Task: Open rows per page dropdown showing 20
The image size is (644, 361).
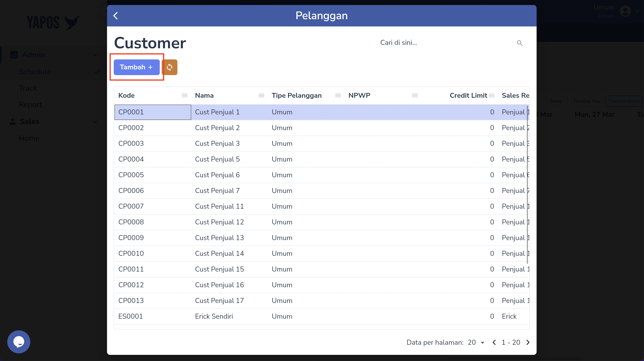Action: pyautogui.click(x=476, y=342)
